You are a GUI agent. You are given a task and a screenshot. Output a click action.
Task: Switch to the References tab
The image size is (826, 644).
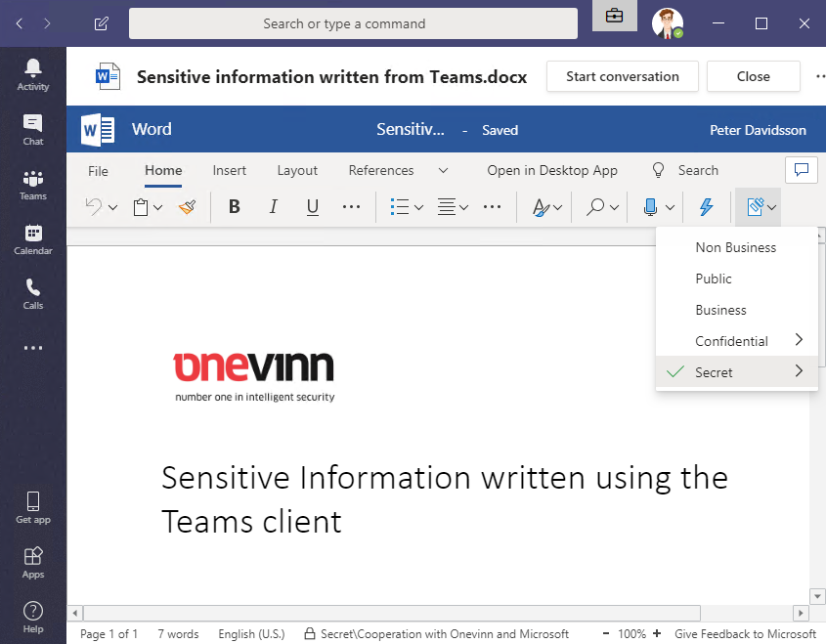coord(381,171)
